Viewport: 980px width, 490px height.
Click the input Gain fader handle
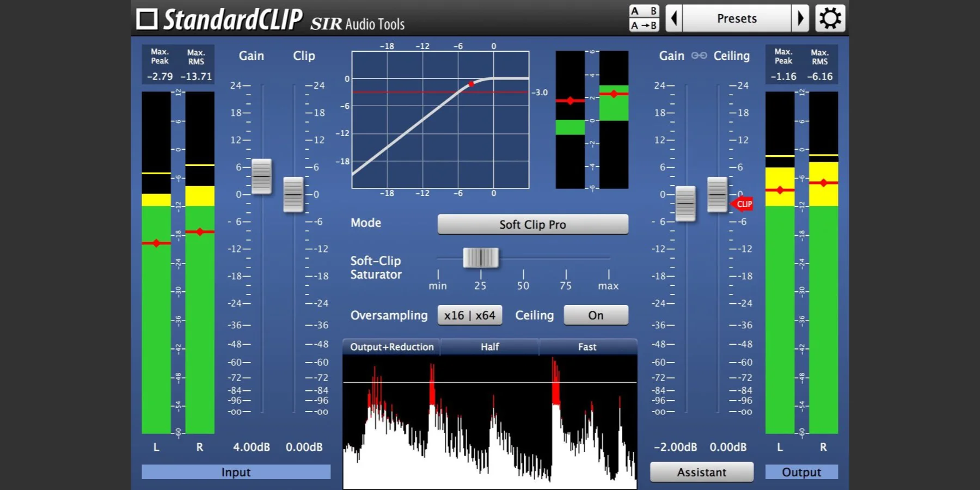click(x=261, y=176)
